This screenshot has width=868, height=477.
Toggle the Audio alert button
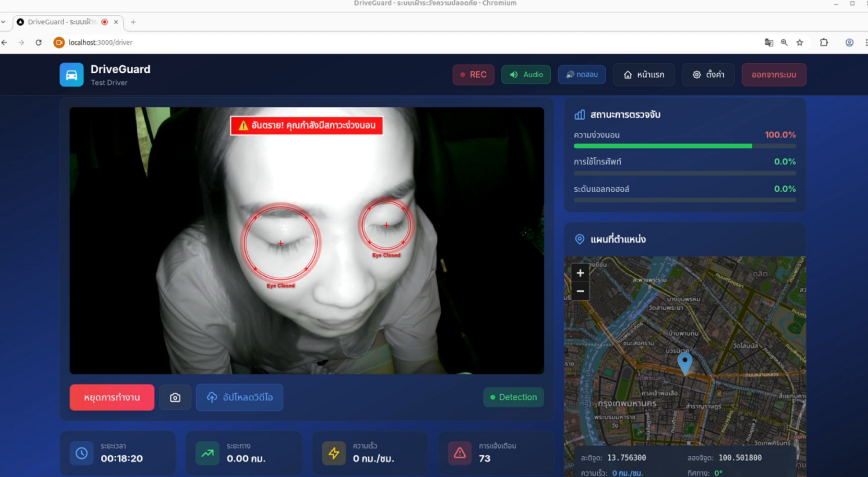526,75
